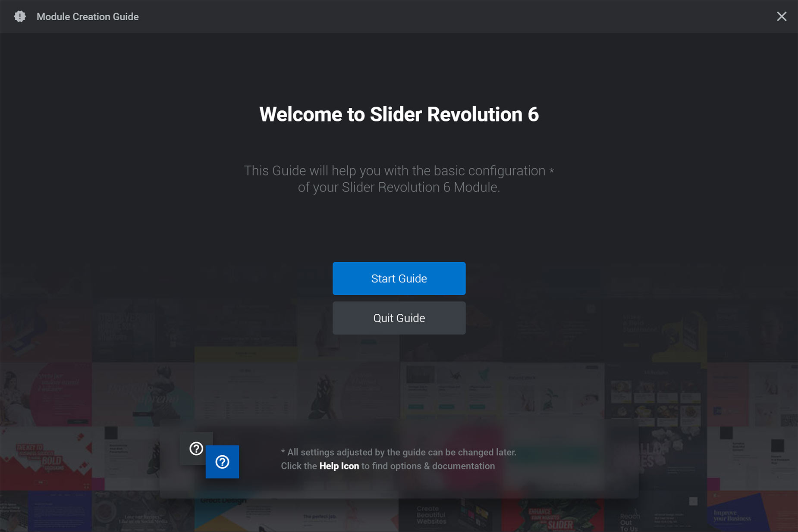The width and height of the screenshot is (798, 532).
Task: Close the Module Creation Guide dialog
Action: point(782,17)
